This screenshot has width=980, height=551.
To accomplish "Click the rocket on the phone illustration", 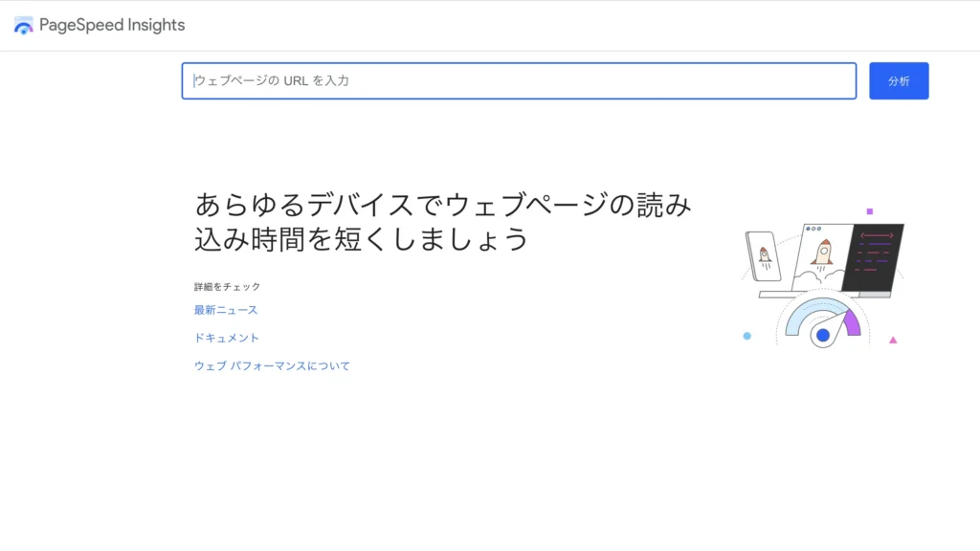I will click(765, 255).
